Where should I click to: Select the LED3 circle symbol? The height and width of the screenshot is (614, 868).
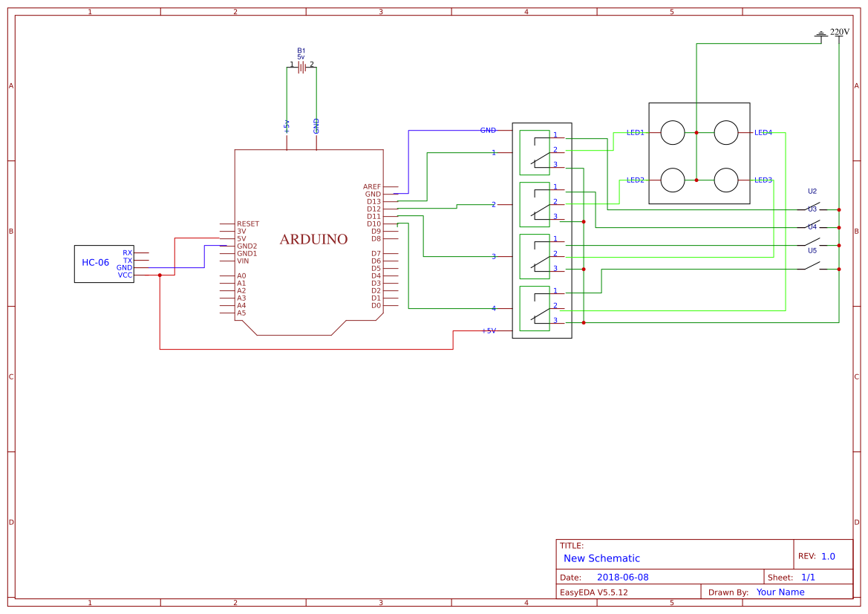coord(726,178)
